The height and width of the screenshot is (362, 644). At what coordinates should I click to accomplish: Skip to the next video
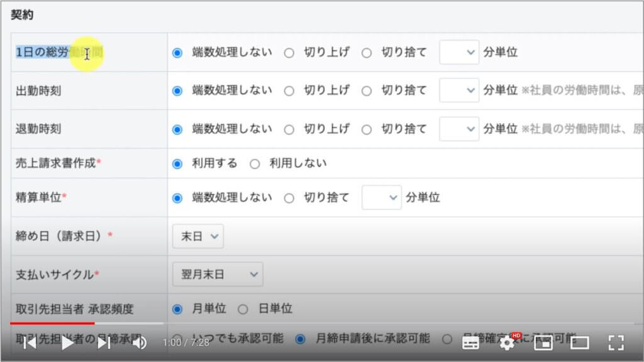click(x=104, y=343)
